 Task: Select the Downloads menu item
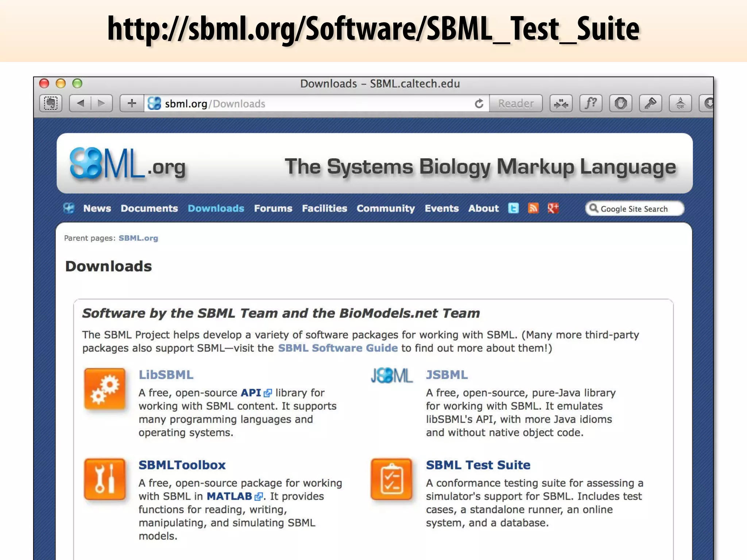coord(216,209)
